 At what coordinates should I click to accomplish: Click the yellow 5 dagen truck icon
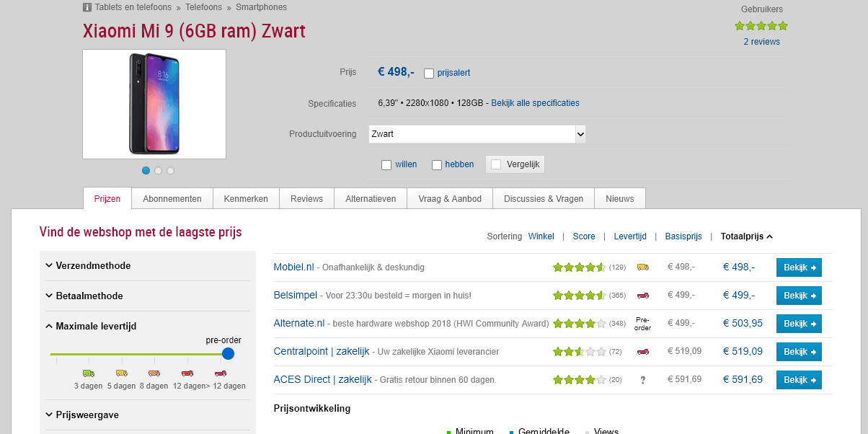[x=122, y=373]
